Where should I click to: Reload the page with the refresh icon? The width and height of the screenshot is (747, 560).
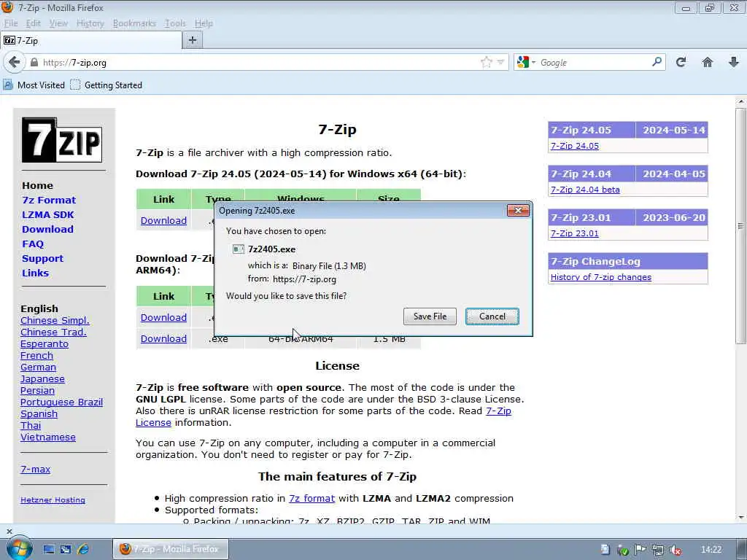point(681,63)
